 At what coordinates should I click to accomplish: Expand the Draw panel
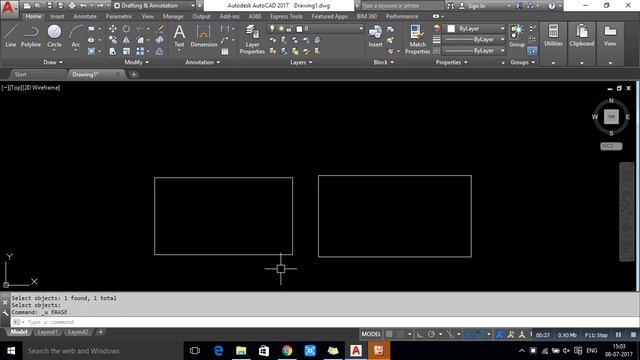click(x=53, y=62)
